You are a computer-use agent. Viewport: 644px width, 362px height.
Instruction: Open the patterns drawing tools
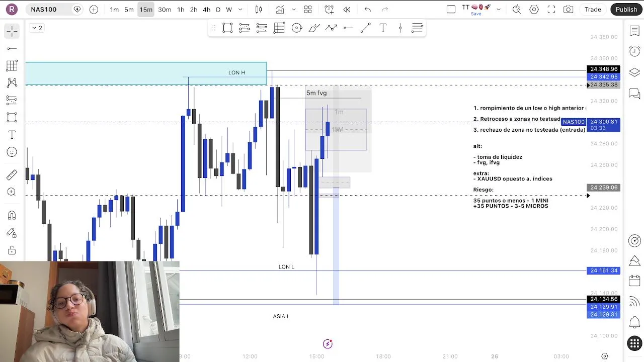coord(12,83)
